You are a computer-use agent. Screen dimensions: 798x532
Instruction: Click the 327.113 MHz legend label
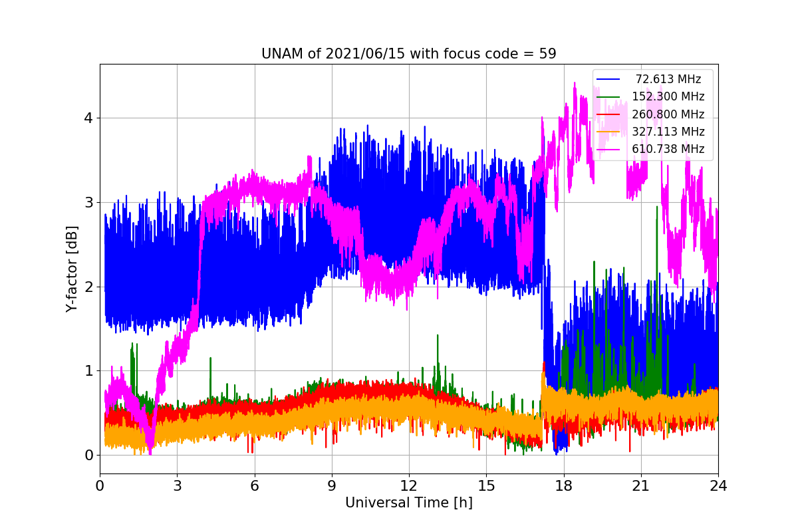(668, 132)
